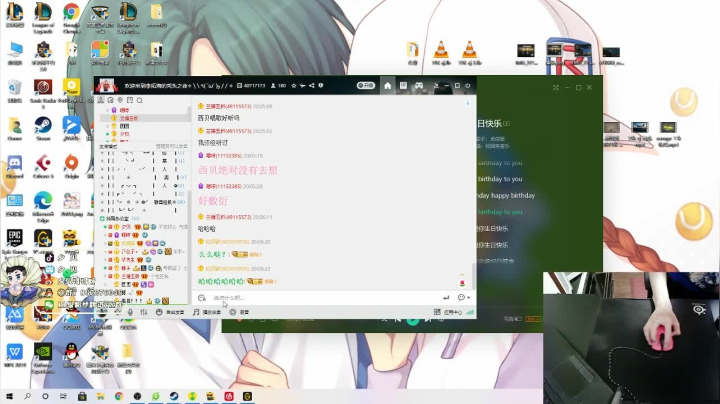The height and width of the screenshot is (404, 720).
Task: Select the user list tab icon
Action: point(101,100)
